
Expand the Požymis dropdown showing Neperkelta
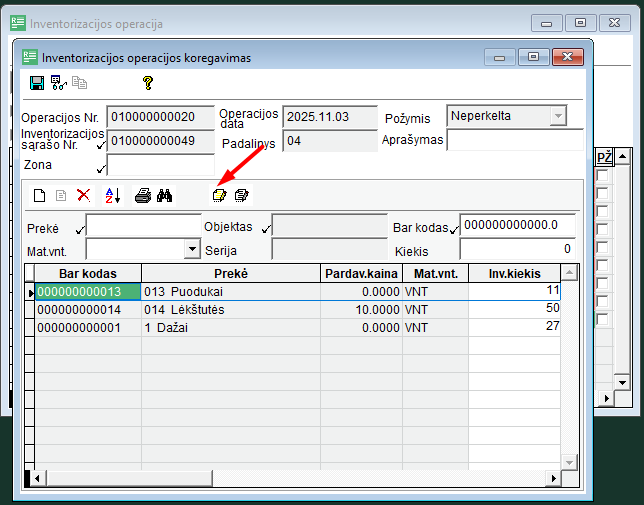[x=558, y=116]
